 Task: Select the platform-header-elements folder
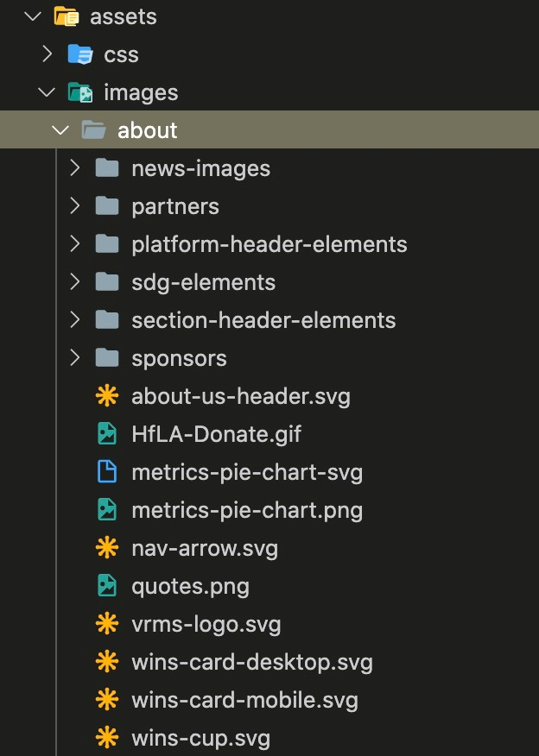[269, 244]
